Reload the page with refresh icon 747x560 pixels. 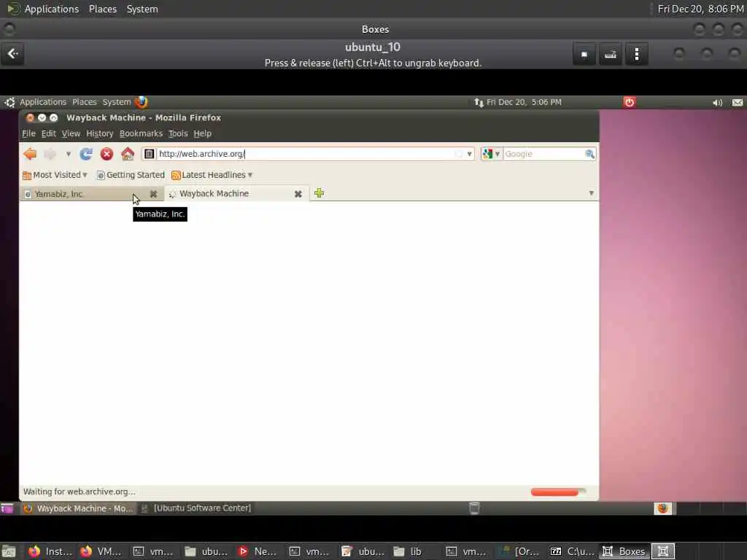click(x=86, y=154)
